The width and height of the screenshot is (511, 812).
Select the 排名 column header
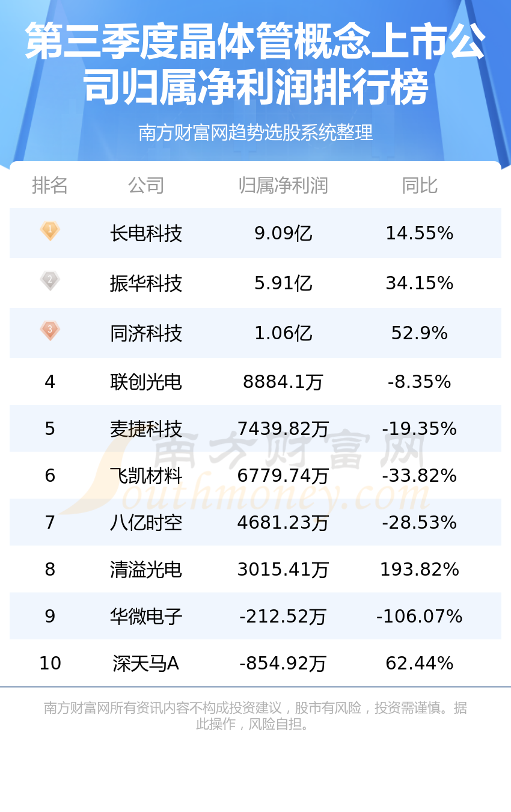point(50,185)
